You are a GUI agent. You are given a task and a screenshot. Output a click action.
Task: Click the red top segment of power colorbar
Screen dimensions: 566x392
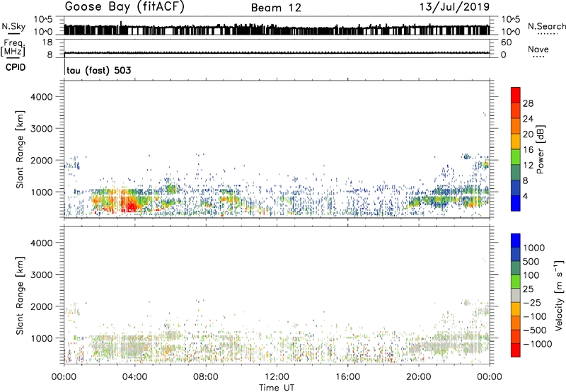point(516,95)
